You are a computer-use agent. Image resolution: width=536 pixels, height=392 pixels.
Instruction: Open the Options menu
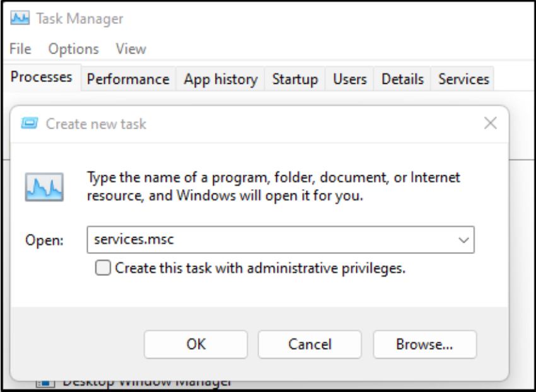coord(74,49)
